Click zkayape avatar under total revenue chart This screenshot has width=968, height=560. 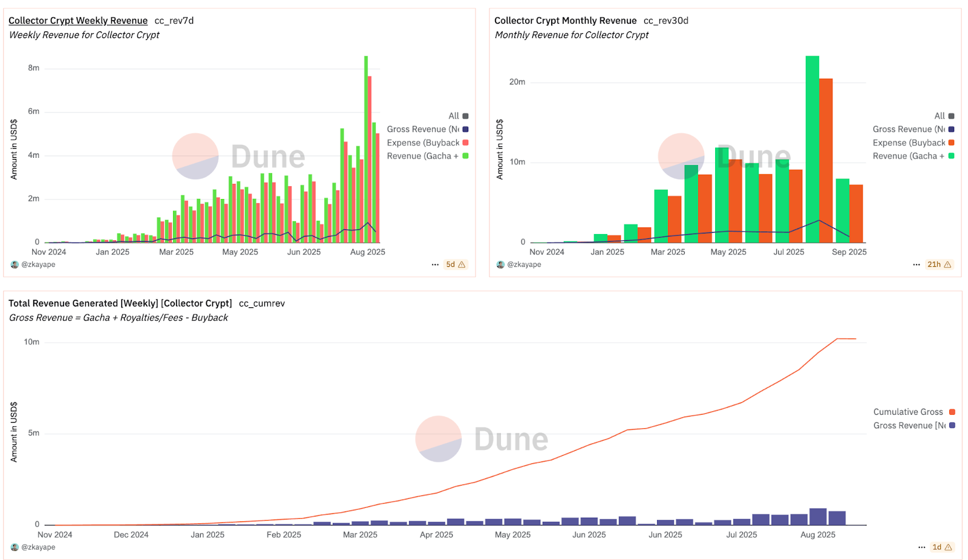[15, 547]
